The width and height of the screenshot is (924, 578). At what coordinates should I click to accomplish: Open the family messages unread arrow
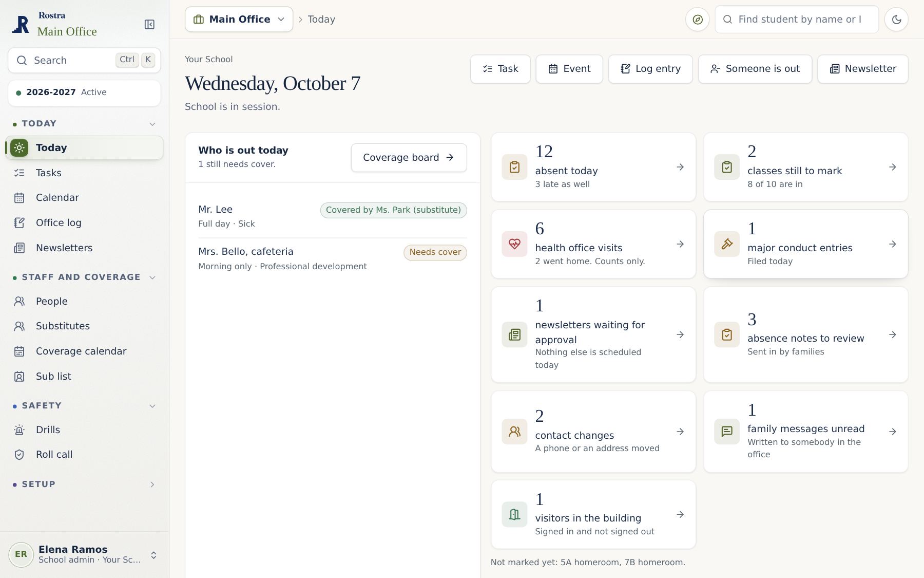893,432
